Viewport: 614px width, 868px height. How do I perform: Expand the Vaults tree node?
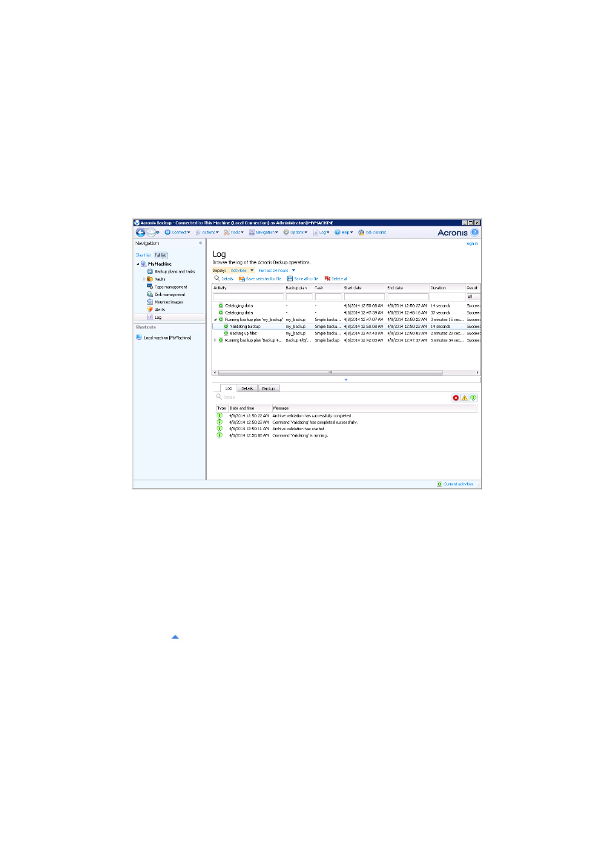[x=144, y=280]
